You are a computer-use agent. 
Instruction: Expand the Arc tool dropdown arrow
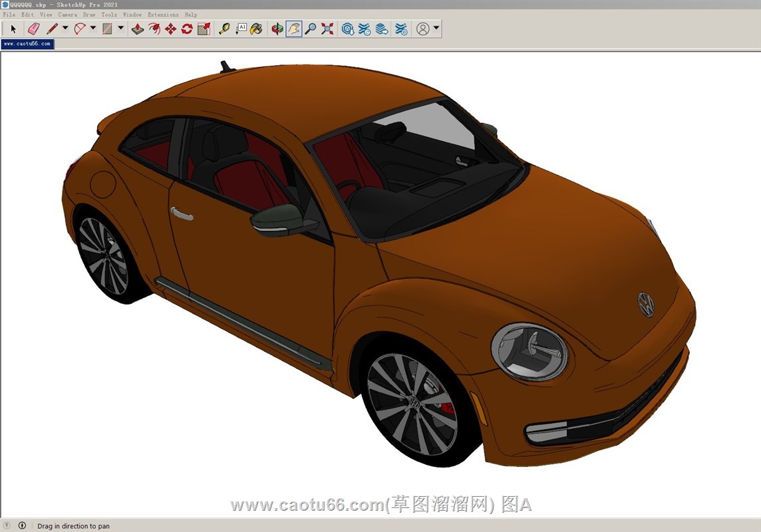coord(93,28)
